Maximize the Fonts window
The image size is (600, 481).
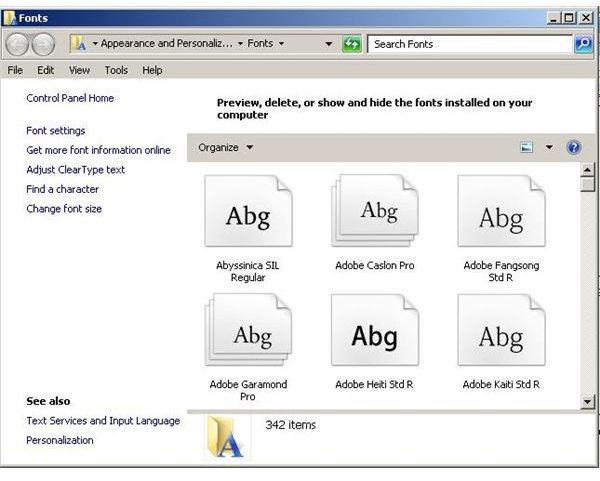click(x=569, y=18)
